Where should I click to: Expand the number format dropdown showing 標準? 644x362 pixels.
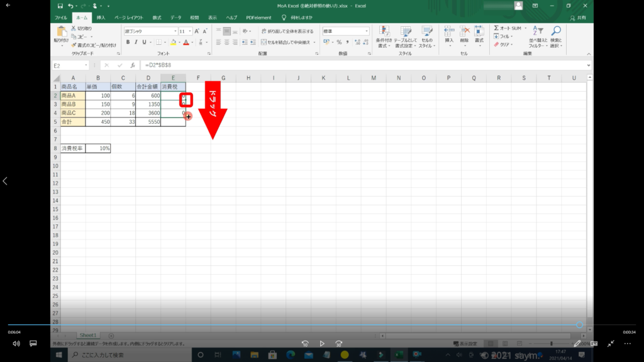(365, 31)
